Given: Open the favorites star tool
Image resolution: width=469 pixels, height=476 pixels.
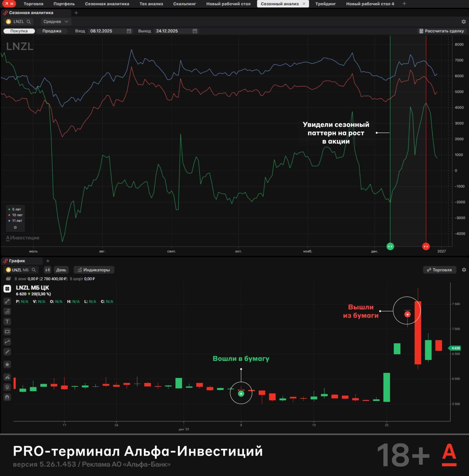Looking at the screenshot, I should coord(7,365).
